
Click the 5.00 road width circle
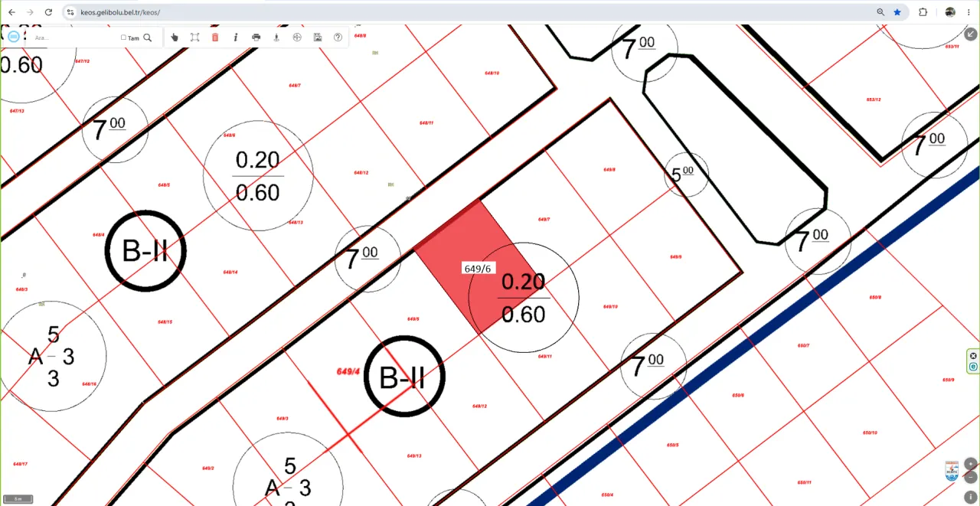pos(686,175)
